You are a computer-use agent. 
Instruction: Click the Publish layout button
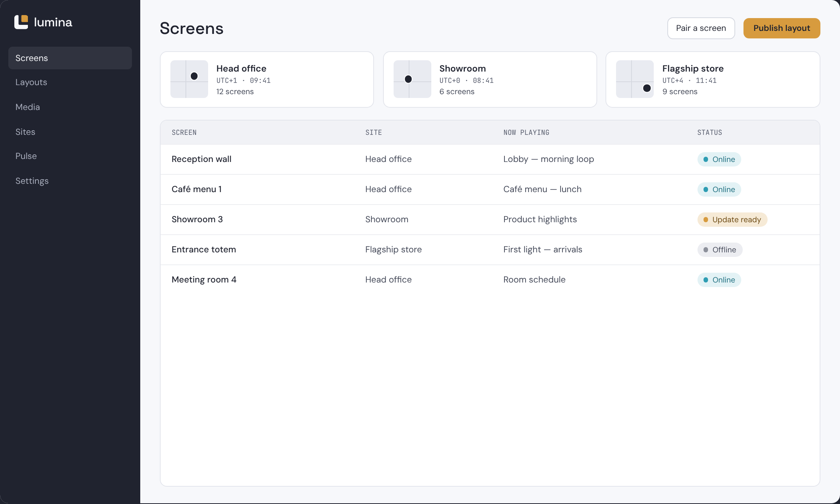click(782, 28)
